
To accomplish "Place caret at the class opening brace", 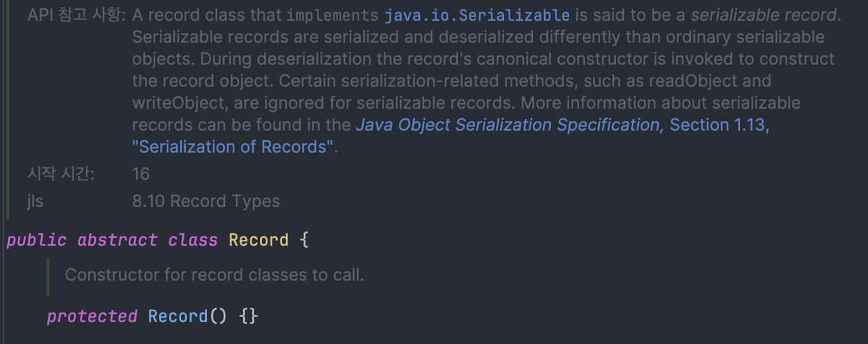I will pos(305,241).
